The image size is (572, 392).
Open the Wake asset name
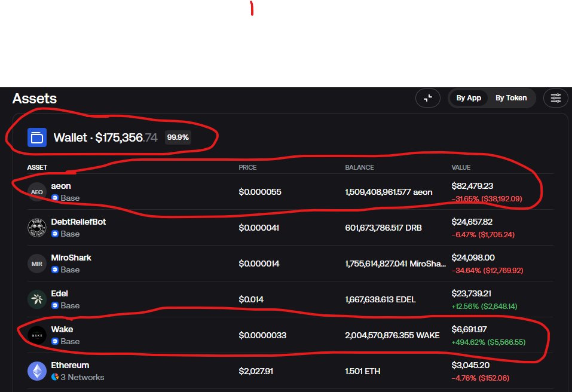[x=62, y=329]
